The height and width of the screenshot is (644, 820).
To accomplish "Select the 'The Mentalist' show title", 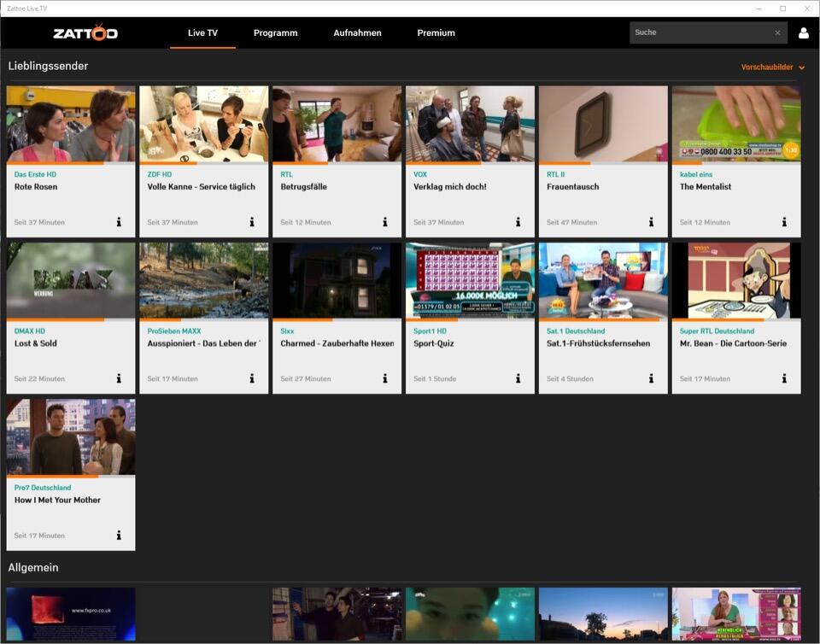I will coord(706,186).
